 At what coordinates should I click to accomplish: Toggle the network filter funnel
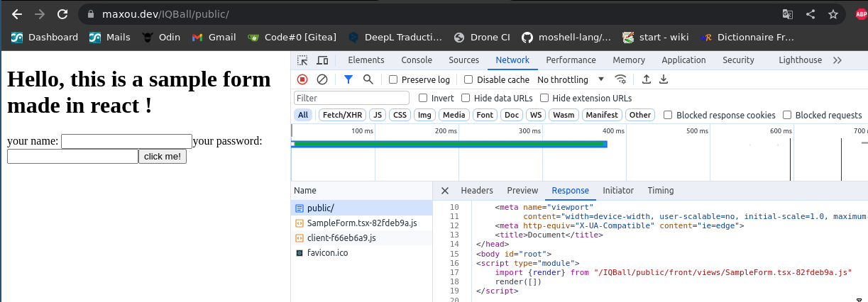348,79
